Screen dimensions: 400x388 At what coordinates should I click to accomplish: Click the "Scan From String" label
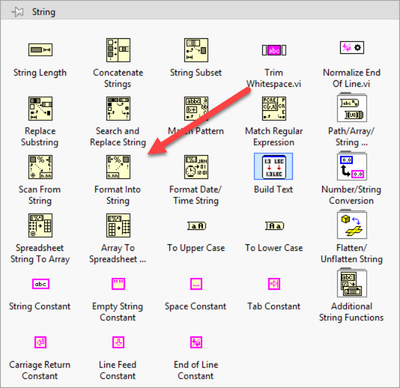[x=40, y=195]
